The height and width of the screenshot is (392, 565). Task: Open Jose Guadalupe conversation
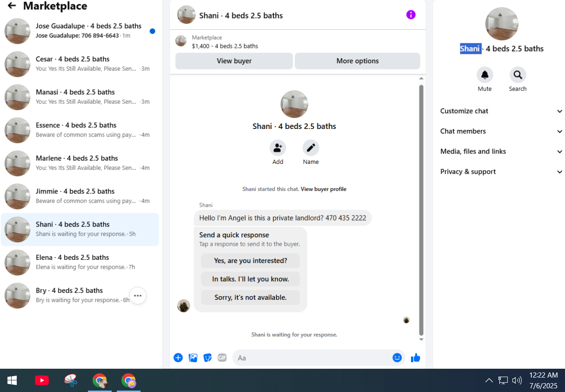(80, 31)
